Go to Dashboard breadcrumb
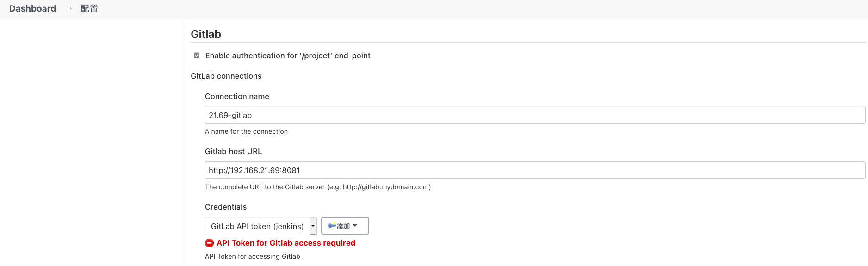The width and height of the screenshot is (868, 266). click(32, 8)
